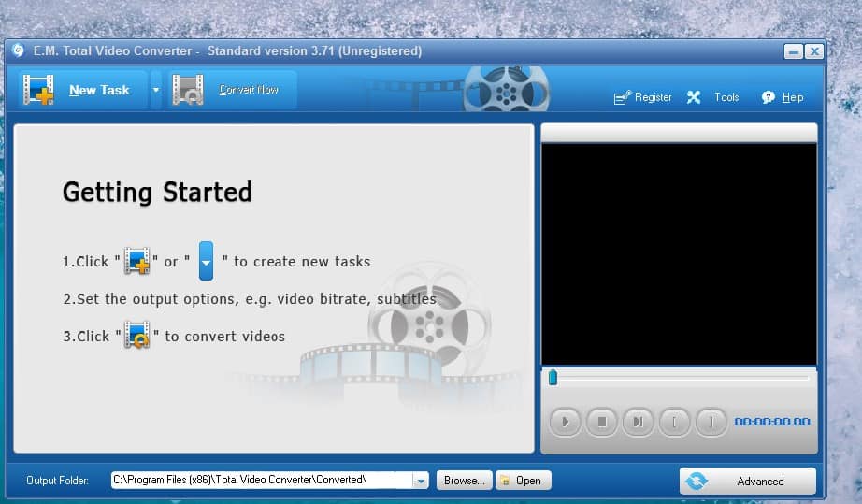Click the Getting Started heading

tap(157, 193)
